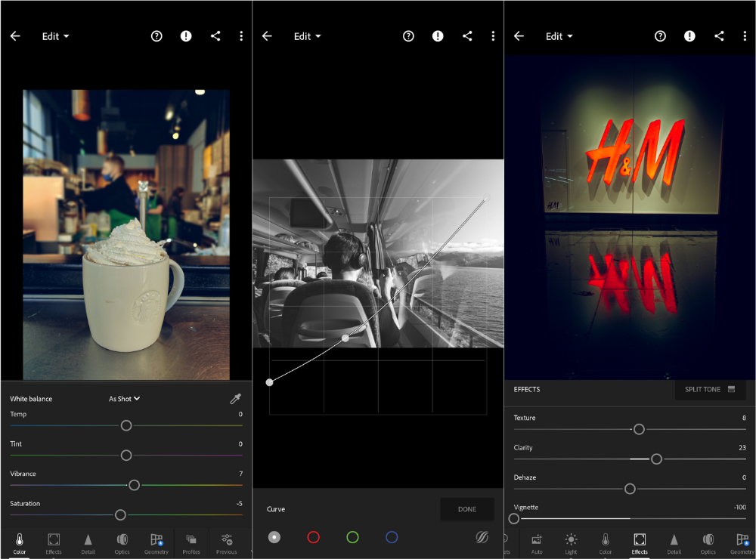Open Color tab in H&M screen toolbar
The width and height of the screenshot is (756, 559).
606,544
